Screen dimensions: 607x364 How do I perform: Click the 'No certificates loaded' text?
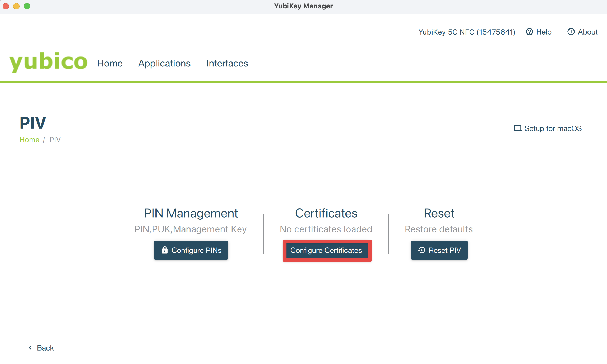pos(326,229)
